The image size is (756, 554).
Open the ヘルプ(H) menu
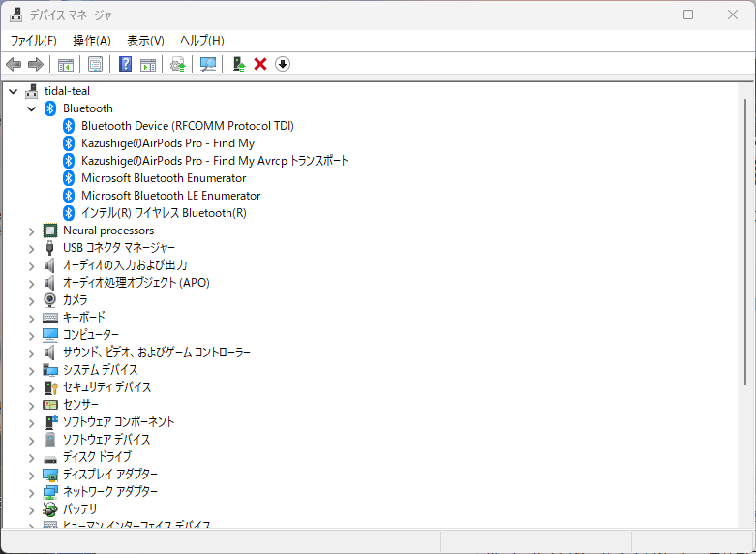(202, 41)
